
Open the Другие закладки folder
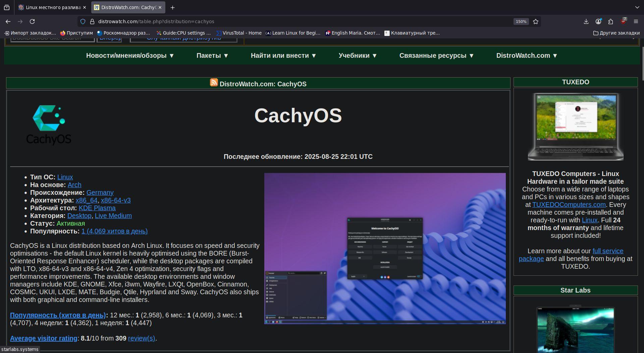616,33
